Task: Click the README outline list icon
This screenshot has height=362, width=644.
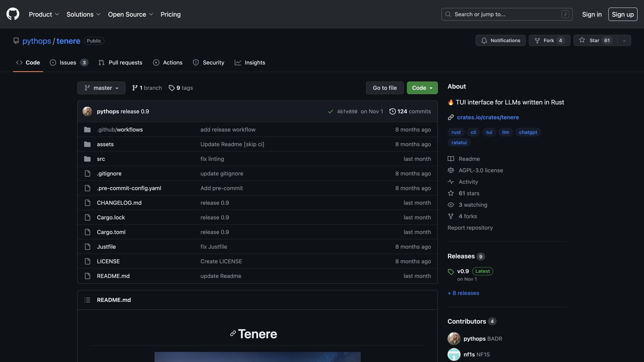Action: click(87, 300)
